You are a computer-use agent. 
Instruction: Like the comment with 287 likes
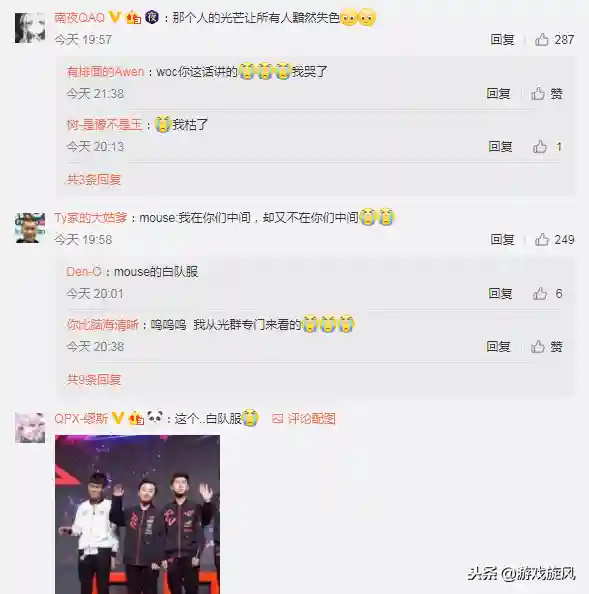(542, 39)
